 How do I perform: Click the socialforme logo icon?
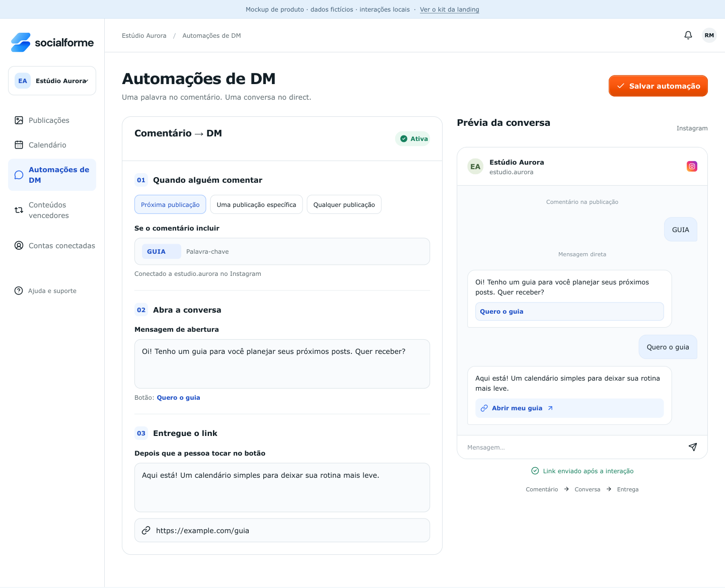click(21, 42)
